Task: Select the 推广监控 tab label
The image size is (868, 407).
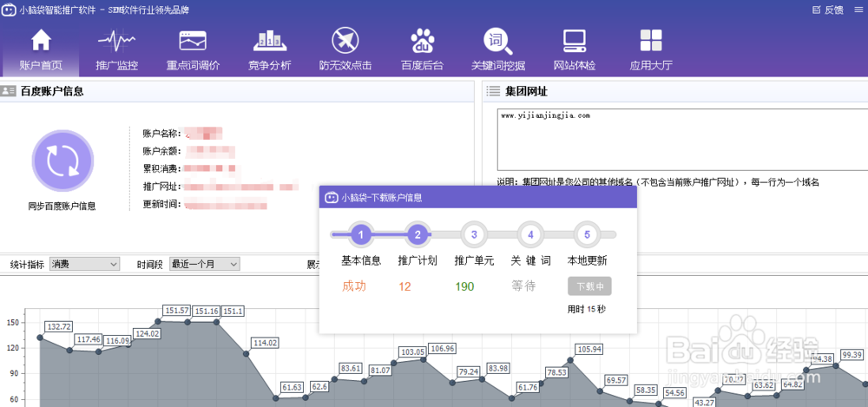Action: point(117,65)
